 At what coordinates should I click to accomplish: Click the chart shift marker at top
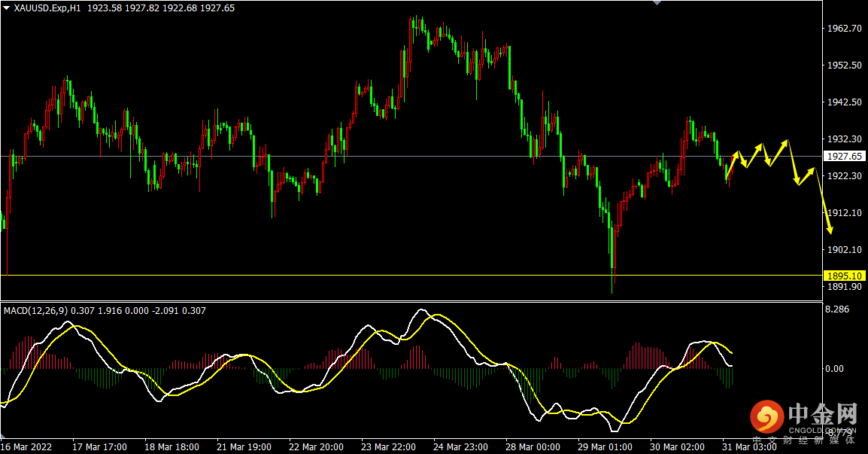pyautogui.click(x=657, y=3)
